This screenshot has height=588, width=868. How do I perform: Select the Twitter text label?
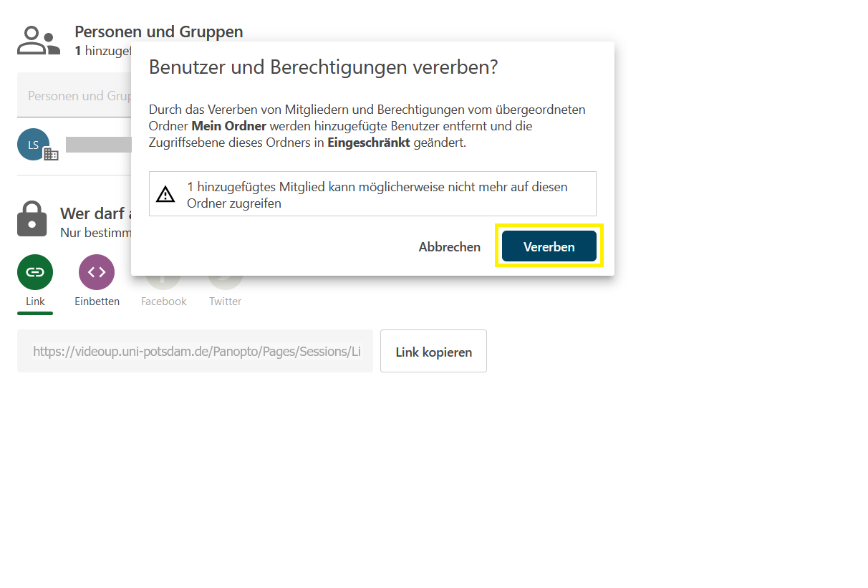(x=225, y=302)
